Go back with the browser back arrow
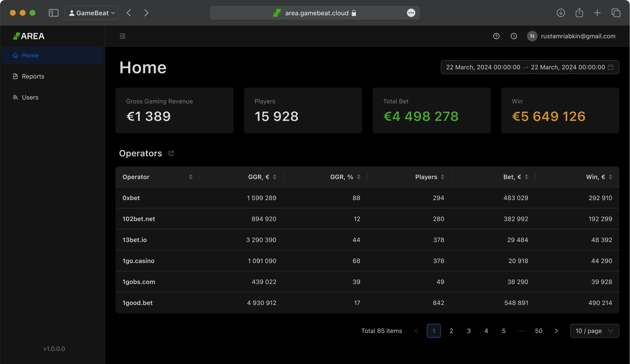This screenshot has width=630, height=364. 129,13
